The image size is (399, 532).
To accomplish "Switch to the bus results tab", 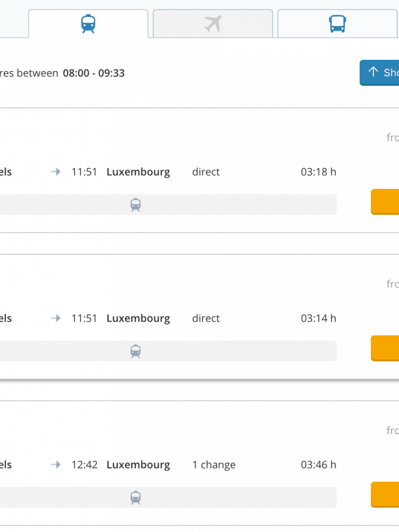I will [x=337, y=23].
